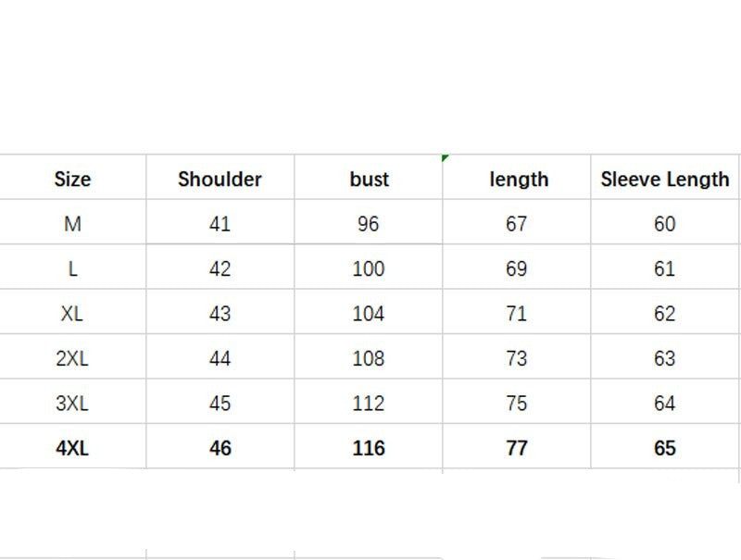Click the bold 65 sleeve length cell
This screenshot has height=560, width=741.
(x=665, y=448)
